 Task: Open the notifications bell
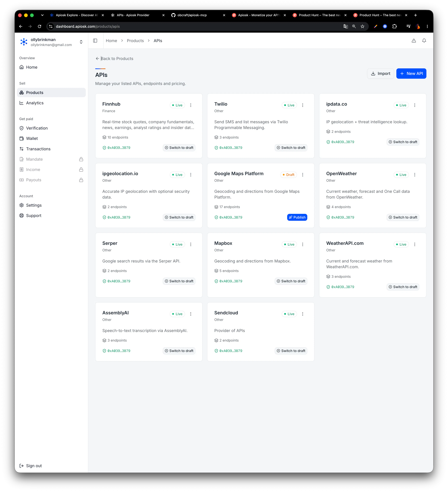coord(424,41)
